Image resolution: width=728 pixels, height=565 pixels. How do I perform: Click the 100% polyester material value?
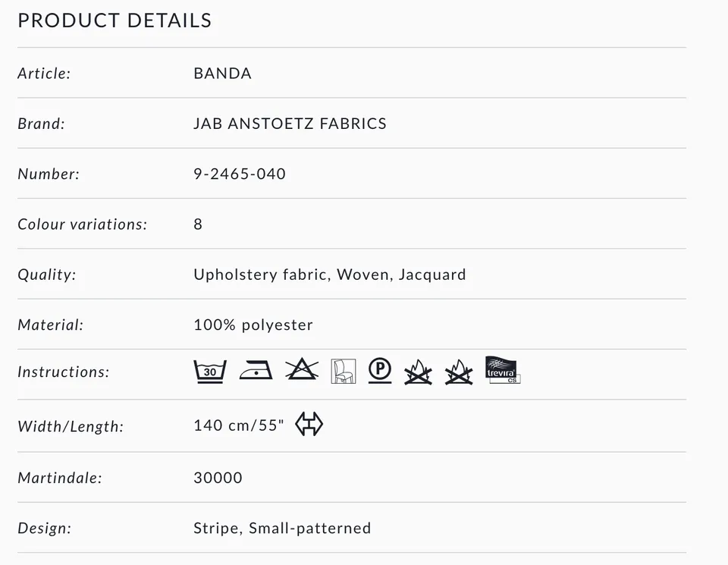(253, 325)
